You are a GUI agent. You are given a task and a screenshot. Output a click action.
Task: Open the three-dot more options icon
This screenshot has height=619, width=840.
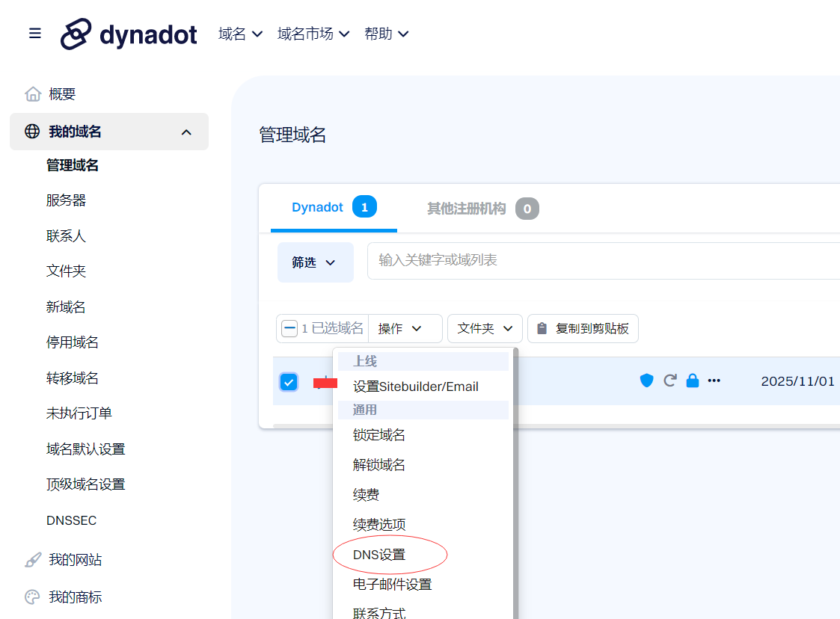coord(714,381)
